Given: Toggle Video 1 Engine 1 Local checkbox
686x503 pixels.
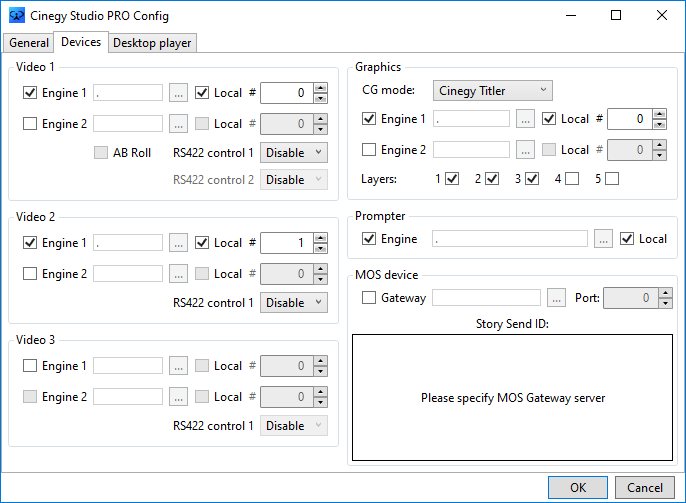Looking at the screenshot, I should [x=202, y=93].
